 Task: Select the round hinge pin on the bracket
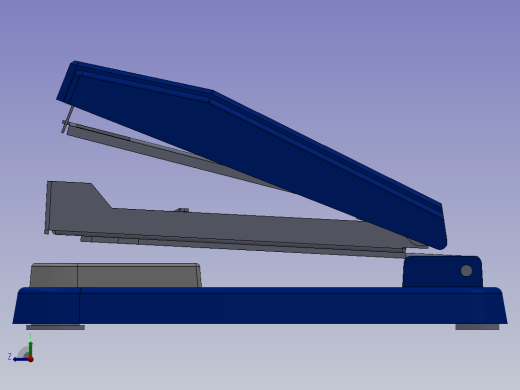[x=466, y=271]
